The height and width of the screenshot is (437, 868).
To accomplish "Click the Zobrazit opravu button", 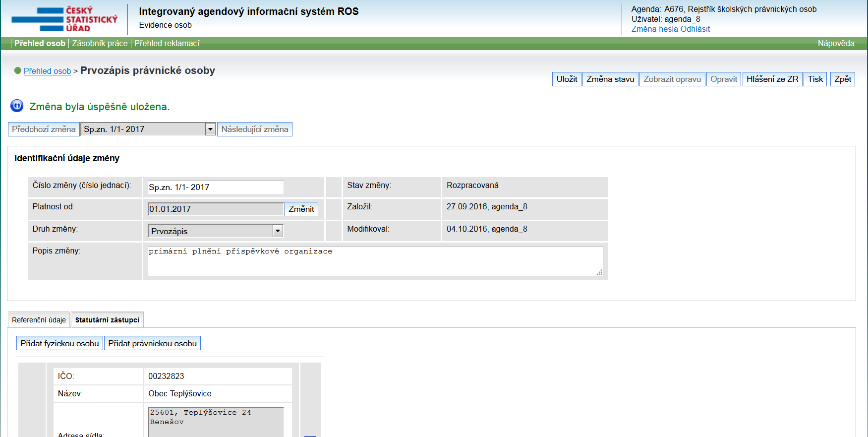I will (672, 79).
